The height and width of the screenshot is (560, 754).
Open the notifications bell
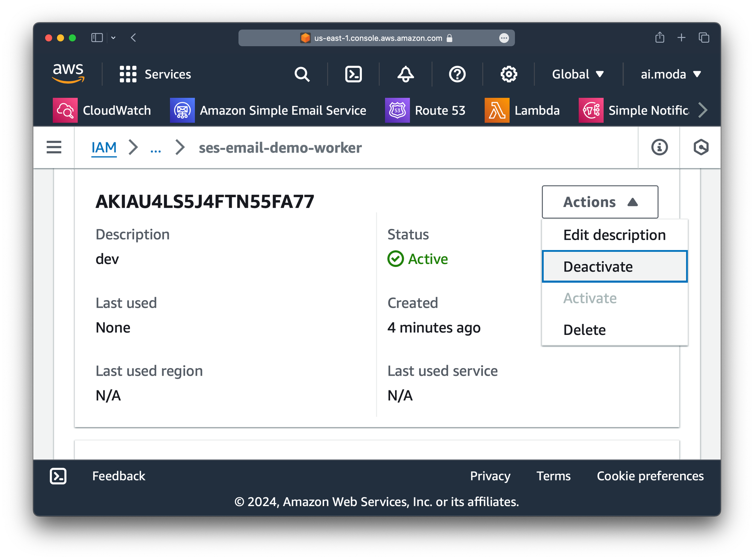tap(406, 74)
